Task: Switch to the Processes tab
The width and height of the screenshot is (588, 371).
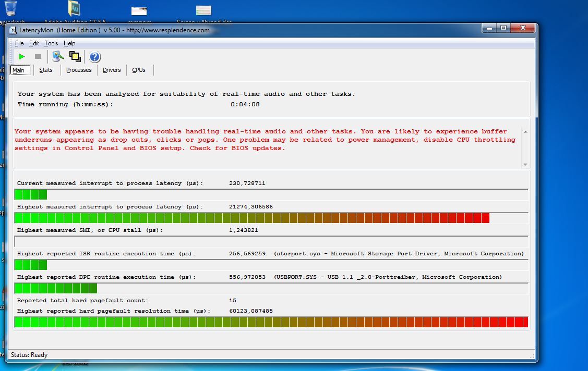Action: point(79,70)
